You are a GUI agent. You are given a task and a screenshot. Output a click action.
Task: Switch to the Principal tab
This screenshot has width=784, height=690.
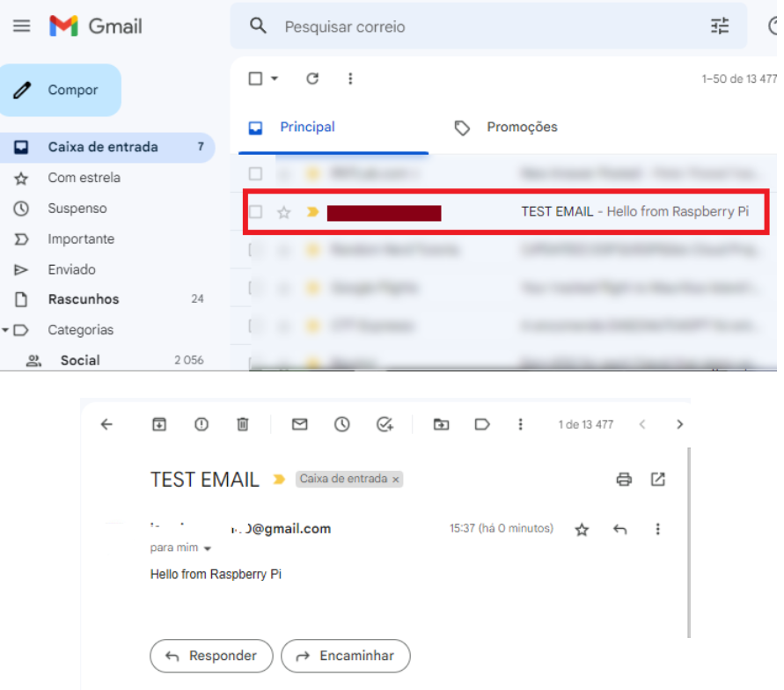(333, 127)
